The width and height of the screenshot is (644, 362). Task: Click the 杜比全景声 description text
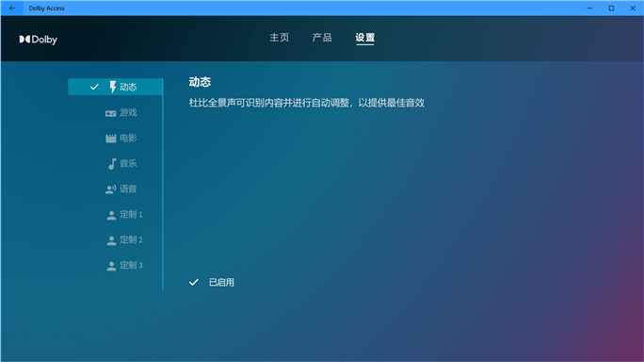306,103
